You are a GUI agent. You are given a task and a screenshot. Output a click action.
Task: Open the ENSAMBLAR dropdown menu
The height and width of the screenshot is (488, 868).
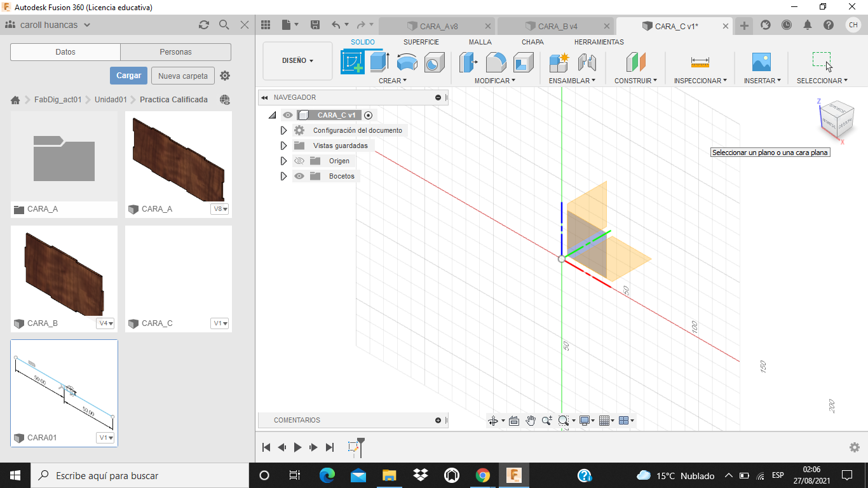click(x=573, y=81)
